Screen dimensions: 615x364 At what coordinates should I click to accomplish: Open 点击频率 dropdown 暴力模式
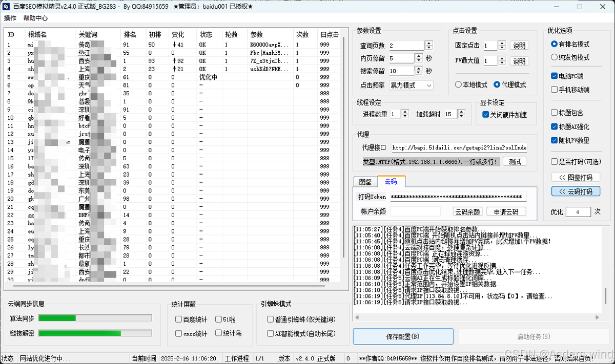(411, 85)
